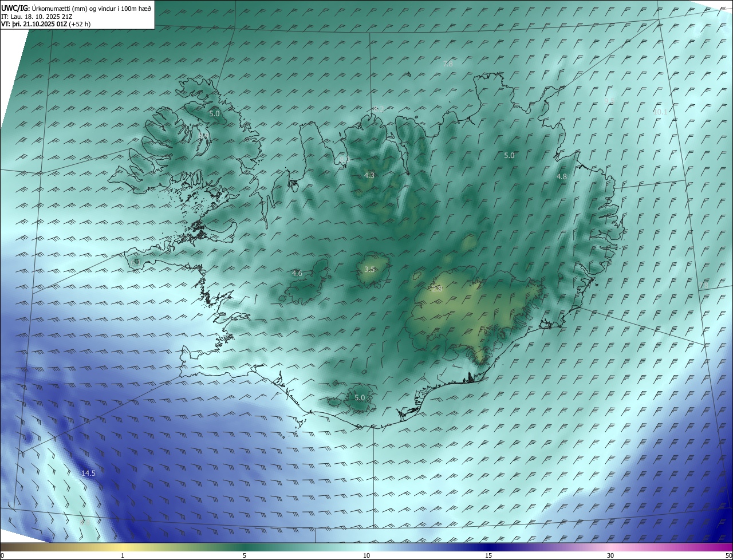The height and width of the screenshot is (560, 733).
Task: Click the colorbar label 30
Action: [x=610, y=555]
